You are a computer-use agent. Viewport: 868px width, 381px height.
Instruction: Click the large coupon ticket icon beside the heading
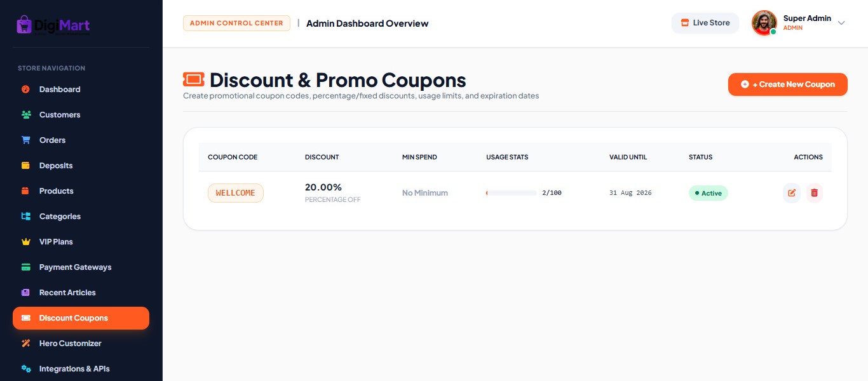[194, 79]
